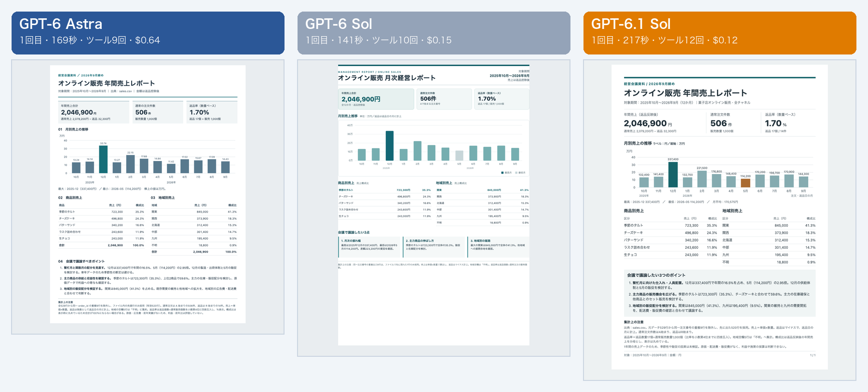
Task: Open the GPT-6 Astra report thumbnail
Action: (x=148, y=194)
